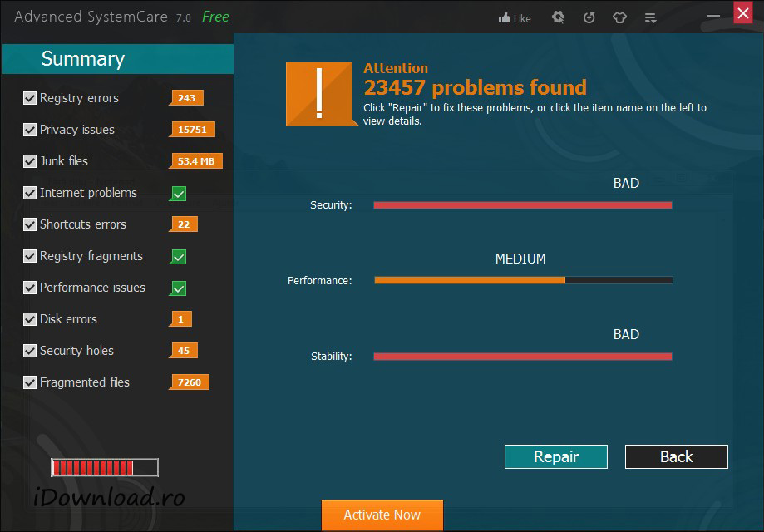Click the red progress meter bottom left
764x532 pixels.
(105, 468)
